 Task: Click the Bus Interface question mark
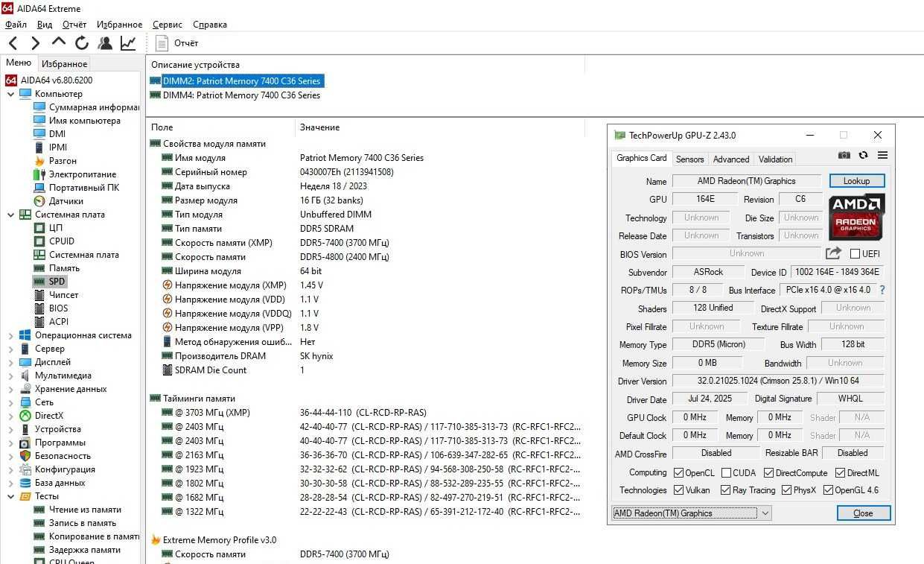882,290
